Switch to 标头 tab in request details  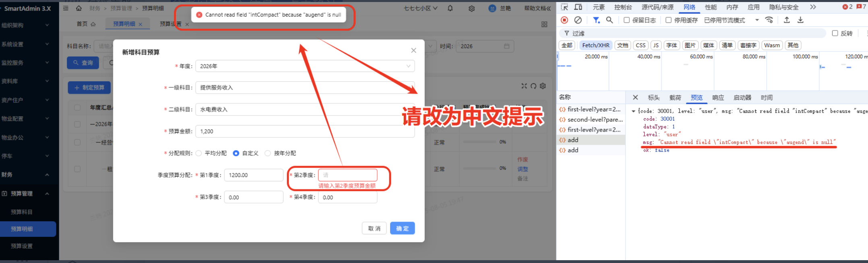653,97
